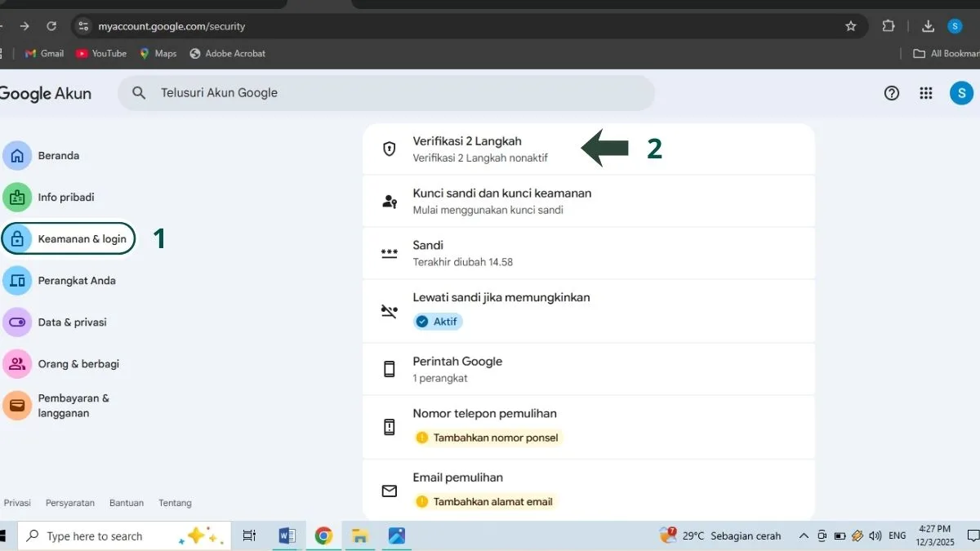980x551 pixels.
Task: Open Beranda in the sidebar
Action: tap(58, 155)
